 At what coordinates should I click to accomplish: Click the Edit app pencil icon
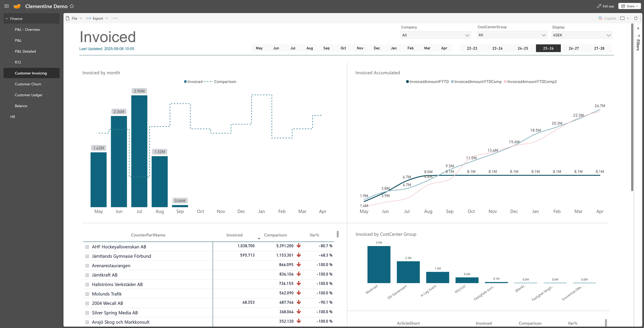599,6
